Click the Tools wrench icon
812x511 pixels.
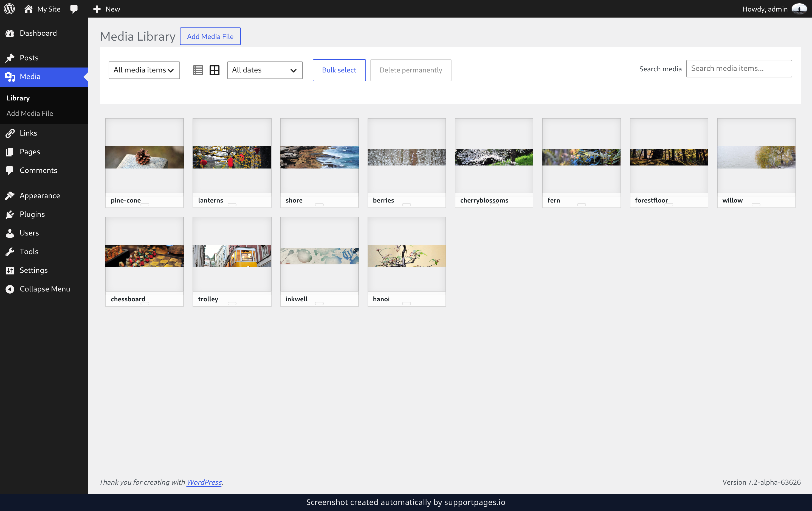click(x=10, y=252)
